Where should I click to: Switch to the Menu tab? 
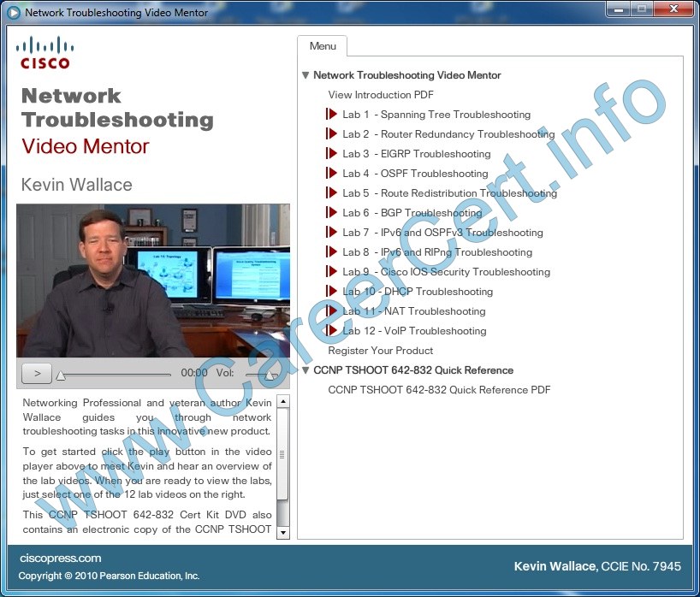pyautogui.click(x=322, y=46)
